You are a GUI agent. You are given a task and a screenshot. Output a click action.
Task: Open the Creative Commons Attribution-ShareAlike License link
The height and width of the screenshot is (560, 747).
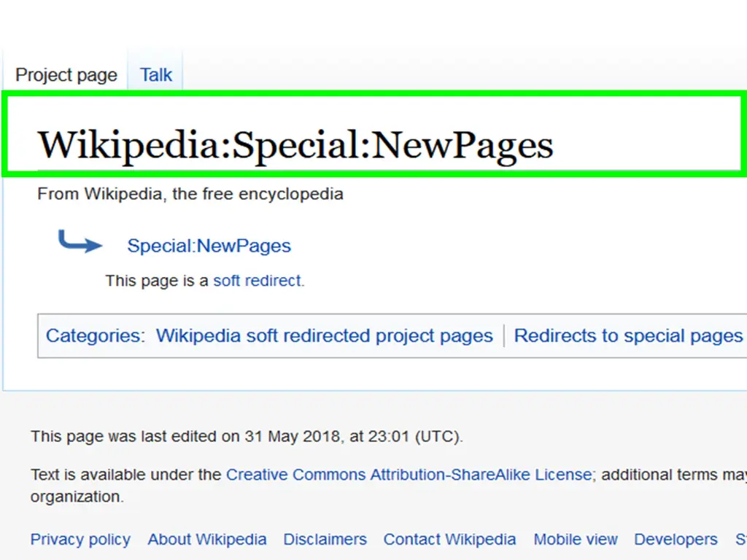pyautogui.click(x=409, y=475)
